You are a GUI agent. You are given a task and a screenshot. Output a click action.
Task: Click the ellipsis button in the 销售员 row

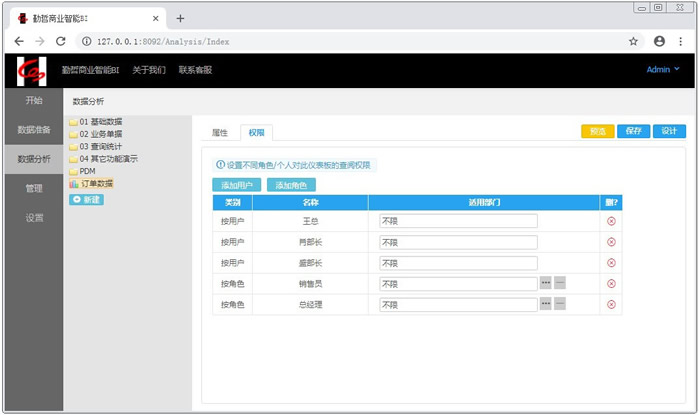tap(545, 283)
